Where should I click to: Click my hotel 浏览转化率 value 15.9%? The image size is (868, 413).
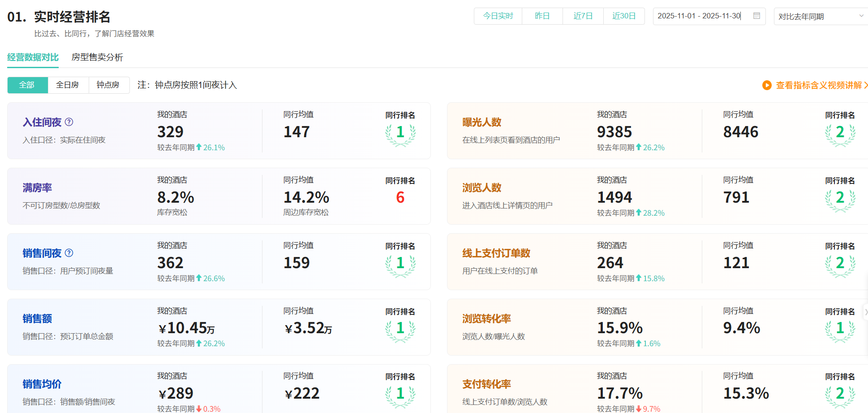tap(620, 328)
